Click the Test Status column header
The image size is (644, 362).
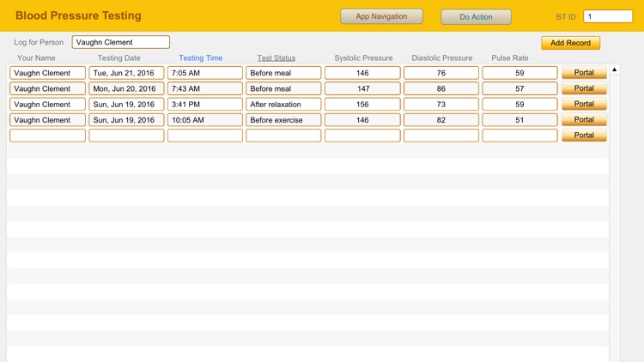click(276, 58)
